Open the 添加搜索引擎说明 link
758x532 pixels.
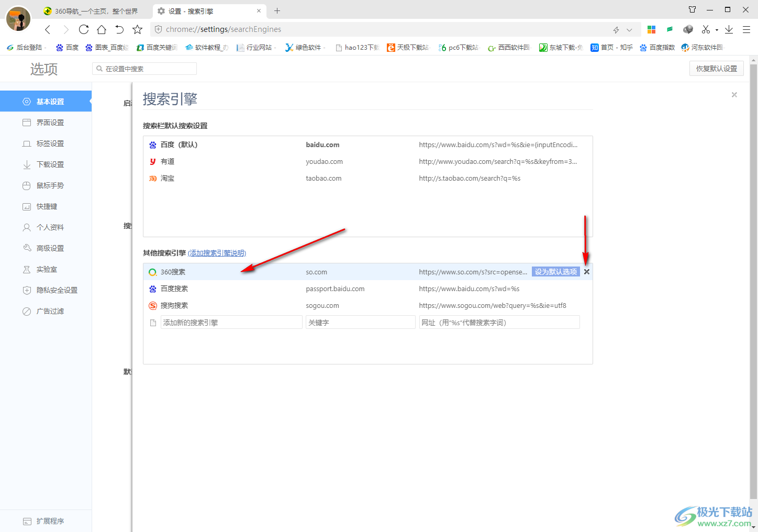[217, 253]
